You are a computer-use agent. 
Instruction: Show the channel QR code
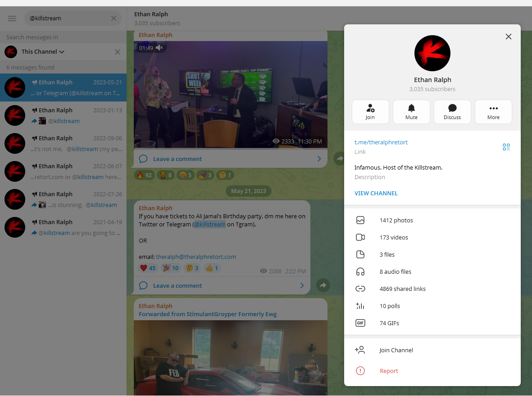(506, 147)
